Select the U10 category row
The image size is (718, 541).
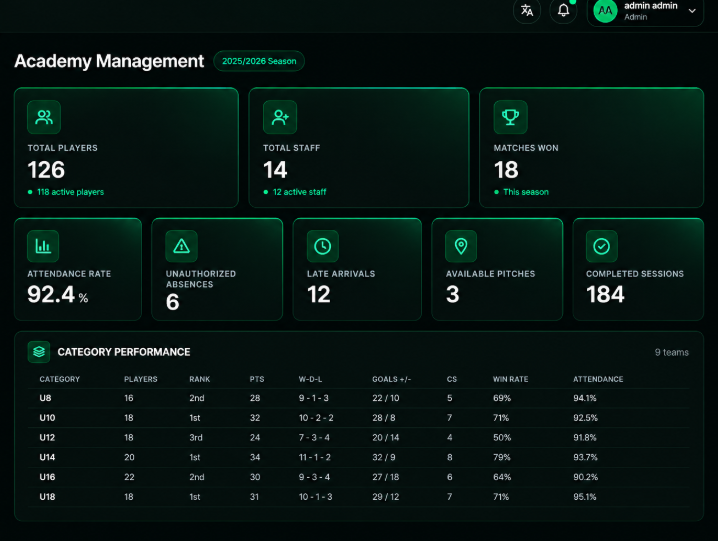click(359, 418)
